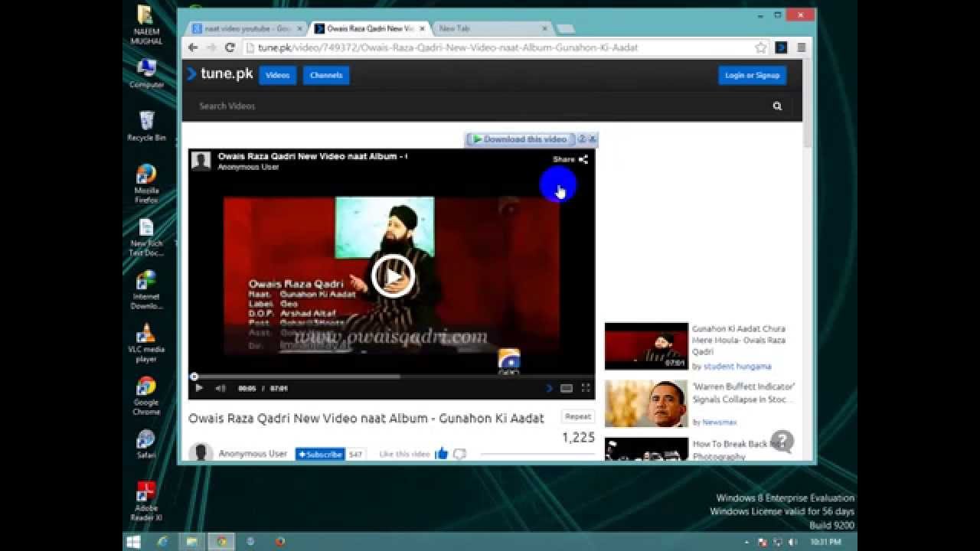Go forward using the browser arrow
This screenshot has width=980, height=551.
211,47
